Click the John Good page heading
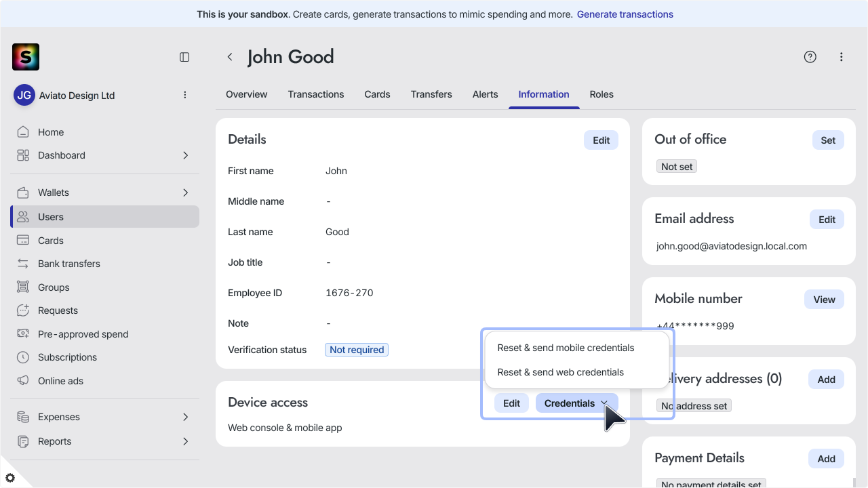This screenshot has height=488, width=868. coord(290,57)
